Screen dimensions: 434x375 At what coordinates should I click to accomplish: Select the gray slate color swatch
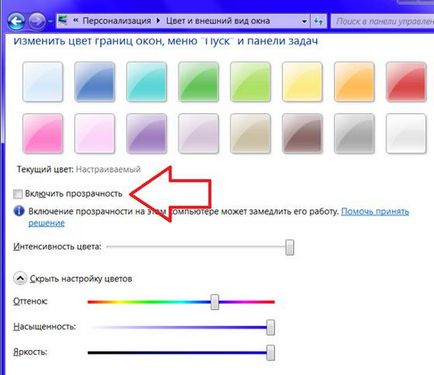(x=354, y=133)
